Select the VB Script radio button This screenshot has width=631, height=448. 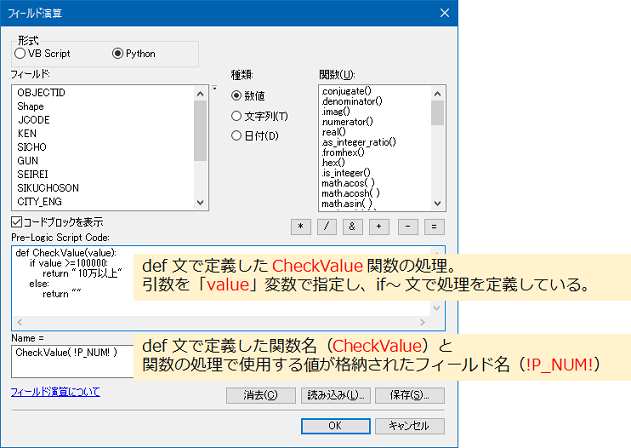(20, 53)
